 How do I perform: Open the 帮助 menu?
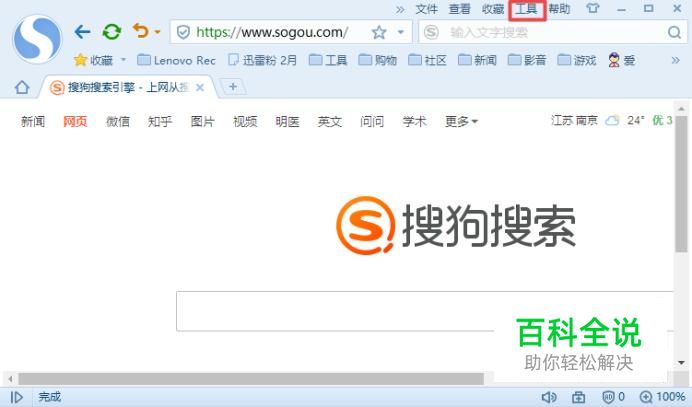tap(559, 9)
